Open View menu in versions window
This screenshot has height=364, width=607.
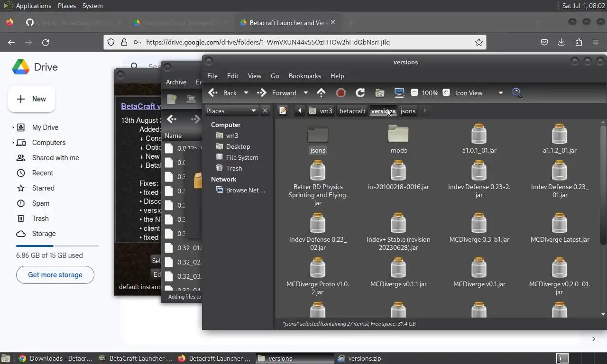255,76
